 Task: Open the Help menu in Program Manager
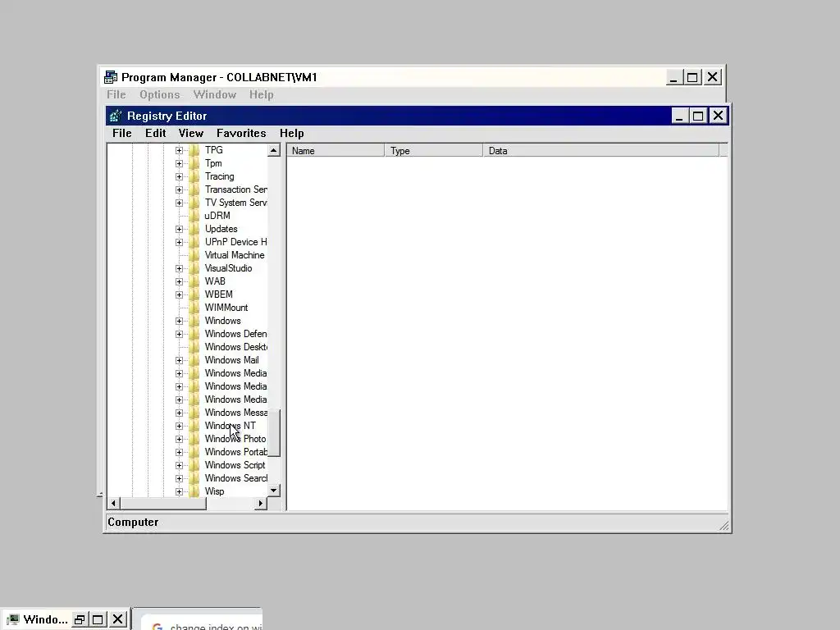pos(262,95)
